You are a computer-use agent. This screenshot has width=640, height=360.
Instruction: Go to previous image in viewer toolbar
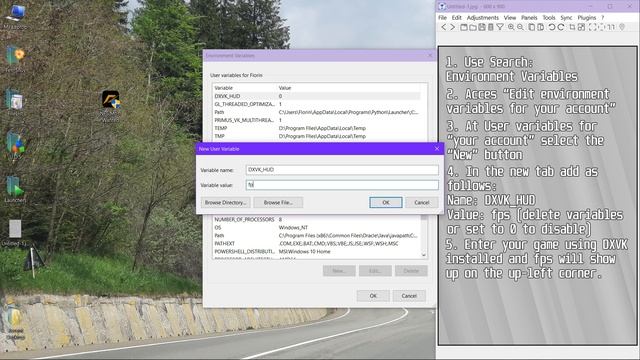pyautogui.click(x=444, y=27)
